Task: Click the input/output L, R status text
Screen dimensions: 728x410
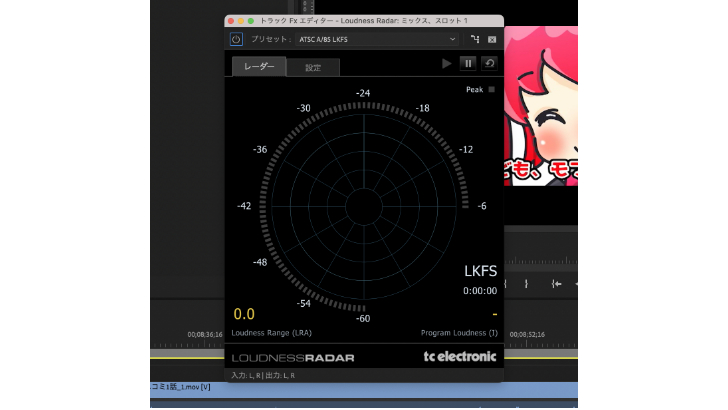Action: [x=263, y=376]
